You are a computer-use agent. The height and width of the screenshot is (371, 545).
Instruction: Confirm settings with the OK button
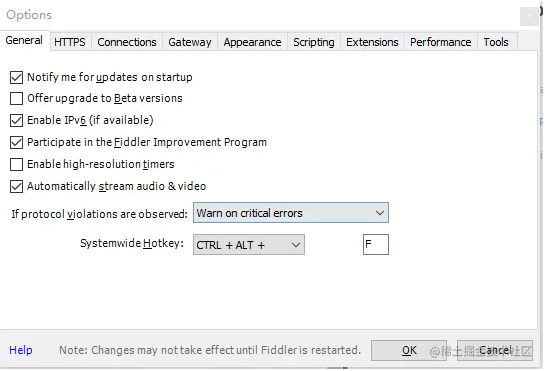pos(409,350)
